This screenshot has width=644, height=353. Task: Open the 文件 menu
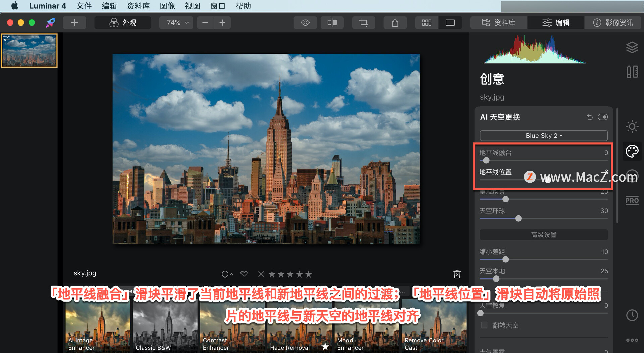tap(84, 6)
